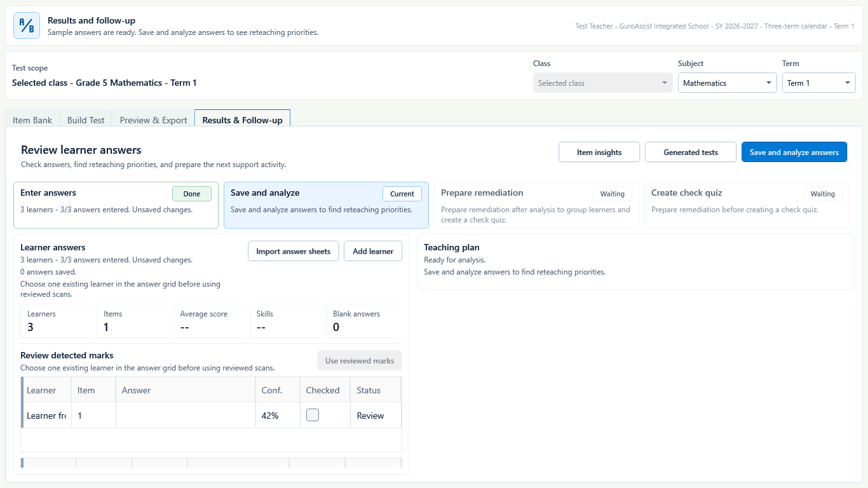Click the Current badge on Save and analyze
Screen dimensions: 868x488
click(x=402, y=194)
